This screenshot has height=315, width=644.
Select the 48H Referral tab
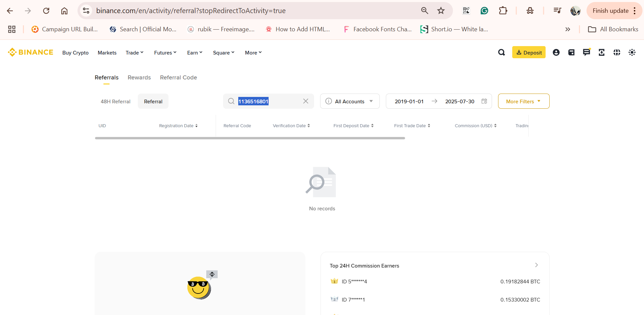pos(116,101)
